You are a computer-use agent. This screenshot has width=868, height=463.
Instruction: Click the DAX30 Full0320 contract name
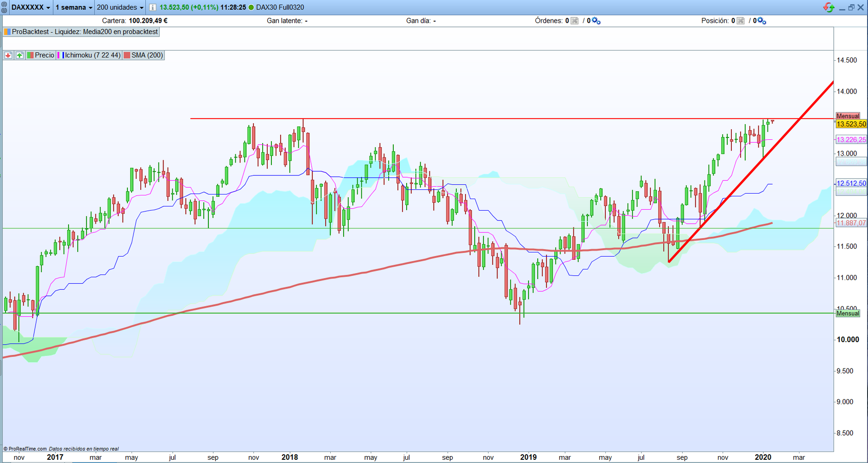(x=280, y=7)
